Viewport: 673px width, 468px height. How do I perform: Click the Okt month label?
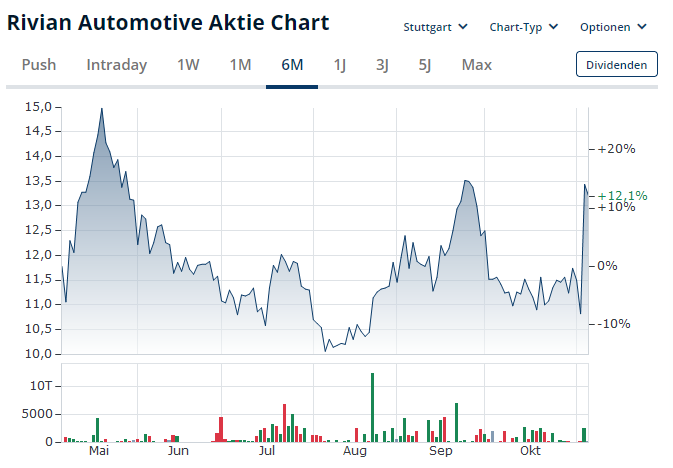tap(530, 451)
